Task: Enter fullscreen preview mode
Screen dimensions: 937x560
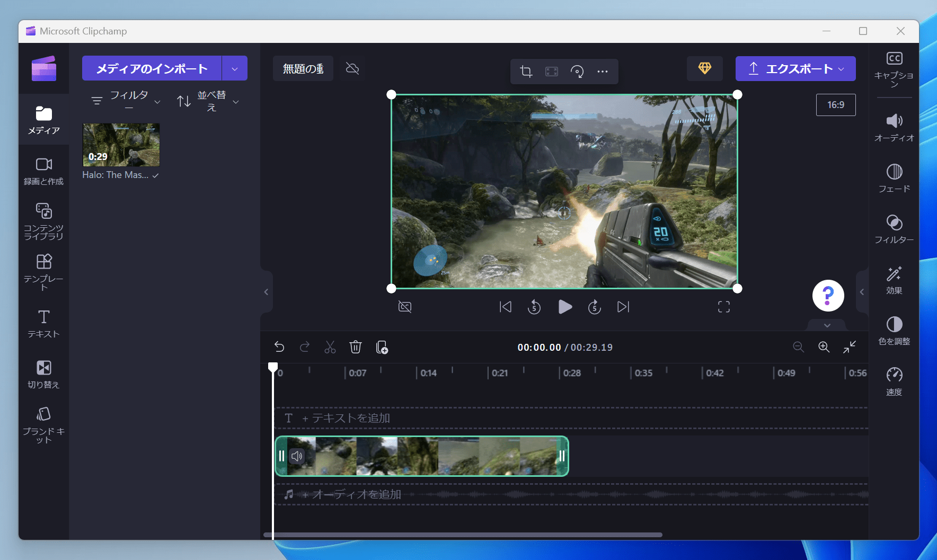Action: click(x=724, y=307)
